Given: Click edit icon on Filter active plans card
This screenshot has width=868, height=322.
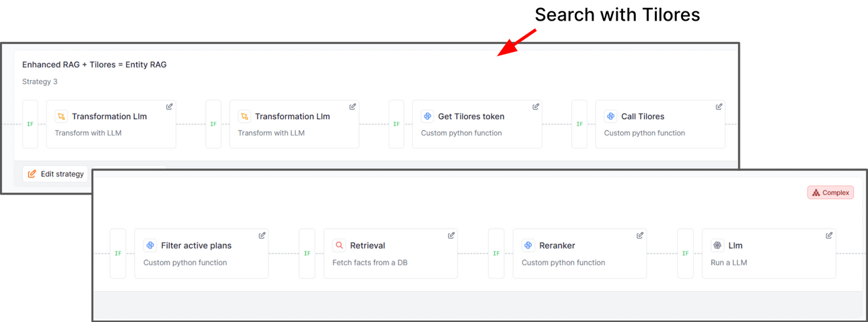Looking at the screenshot, I should (x=262, y=235).
